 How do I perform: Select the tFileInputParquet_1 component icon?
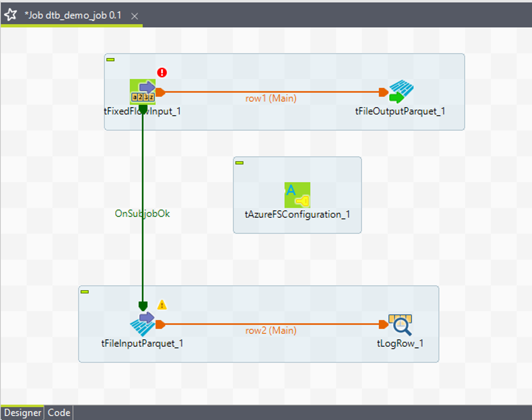143,324
